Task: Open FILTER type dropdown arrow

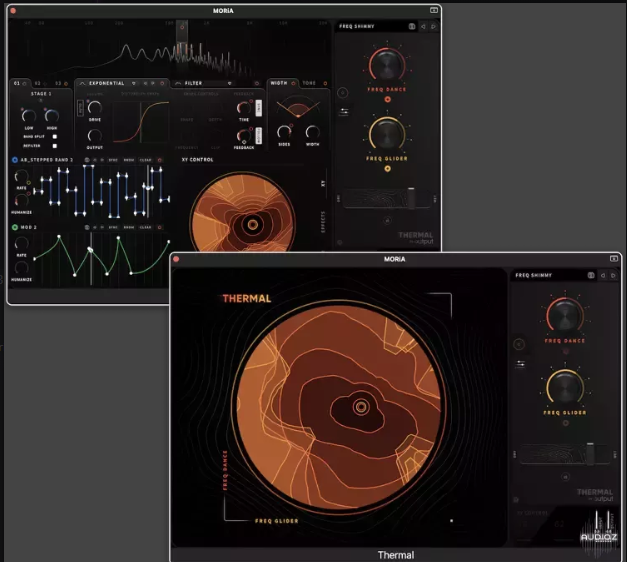Action: (230, 83)
